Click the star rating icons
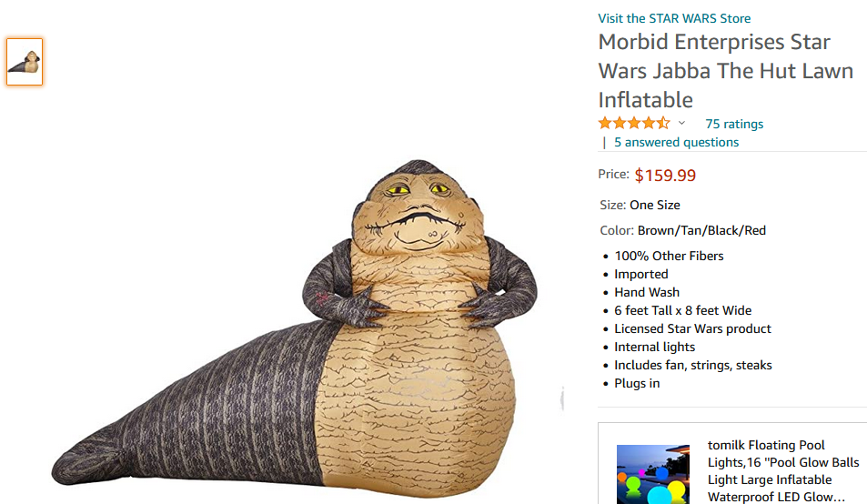867x504 pixels. (634, 123)
